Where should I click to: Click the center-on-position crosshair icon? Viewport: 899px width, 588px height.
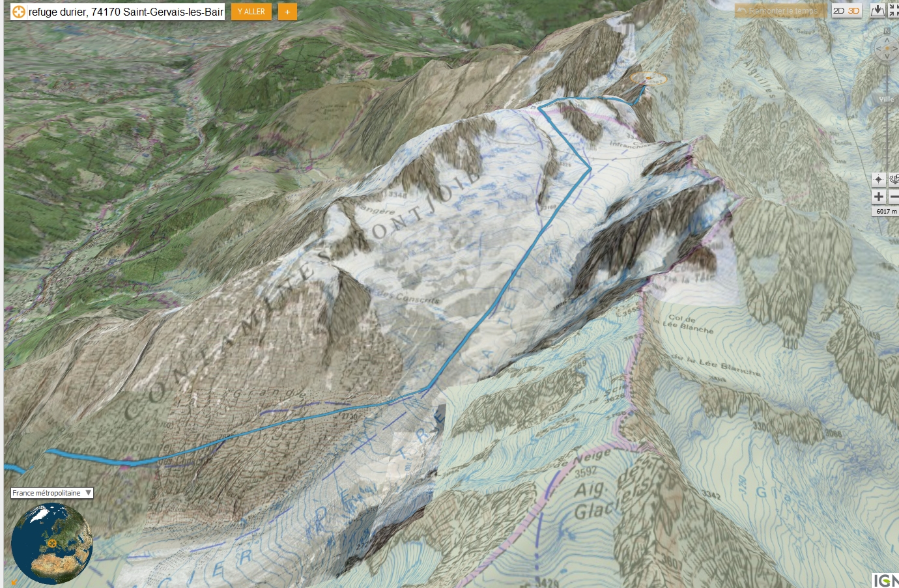pyautogui.click(x=878, y=179)
